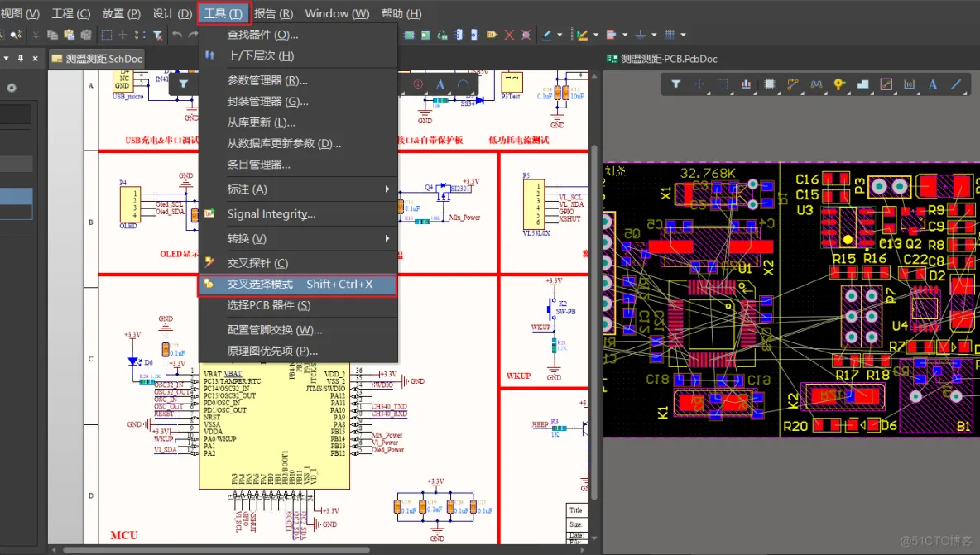Click the Undo arrow icon
Viewport: 980px width, 555px height.
[177, 35]
